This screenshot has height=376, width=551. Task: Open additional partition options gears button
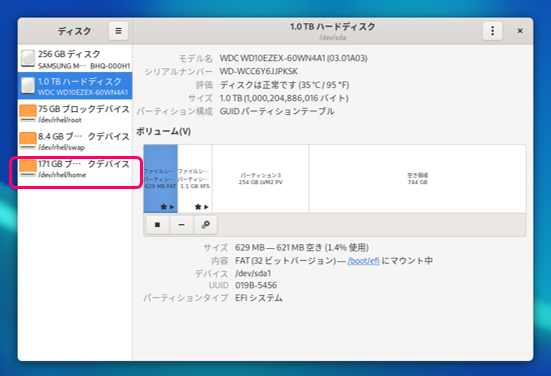click(206, 225)
